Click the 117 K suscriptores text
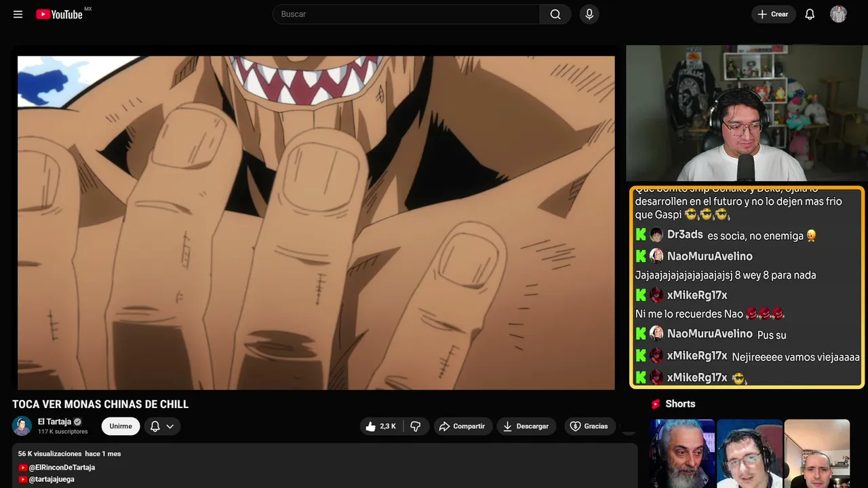Viewport: 868px width, 488px height. [63, 432]
